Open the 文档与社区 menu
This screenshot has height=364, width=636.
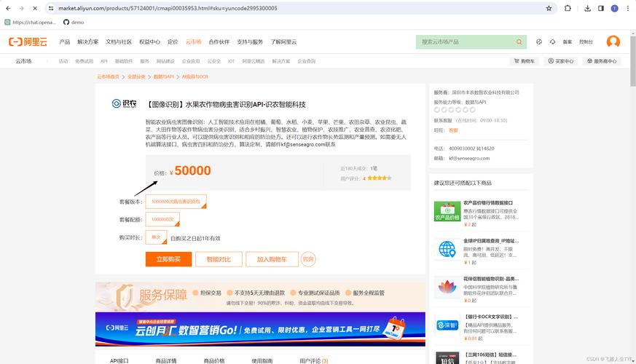119,41
